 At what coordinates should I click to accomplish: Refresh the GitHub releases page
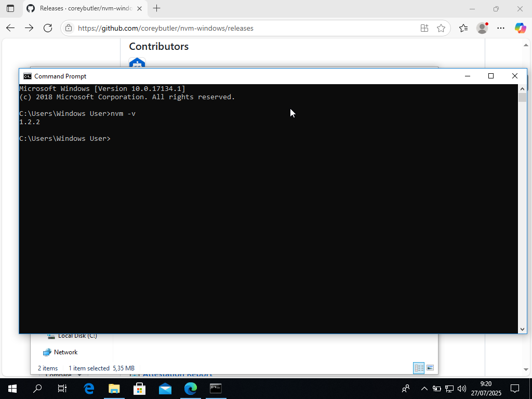48,28
